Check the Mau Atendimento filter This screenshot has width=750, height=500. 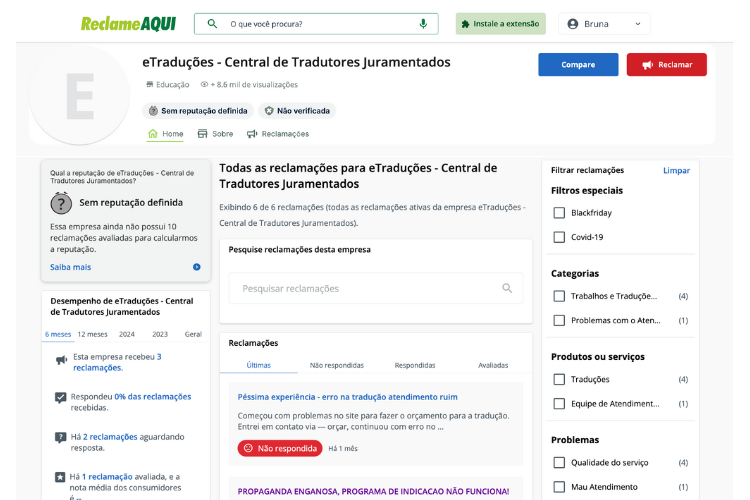point(559,487)
